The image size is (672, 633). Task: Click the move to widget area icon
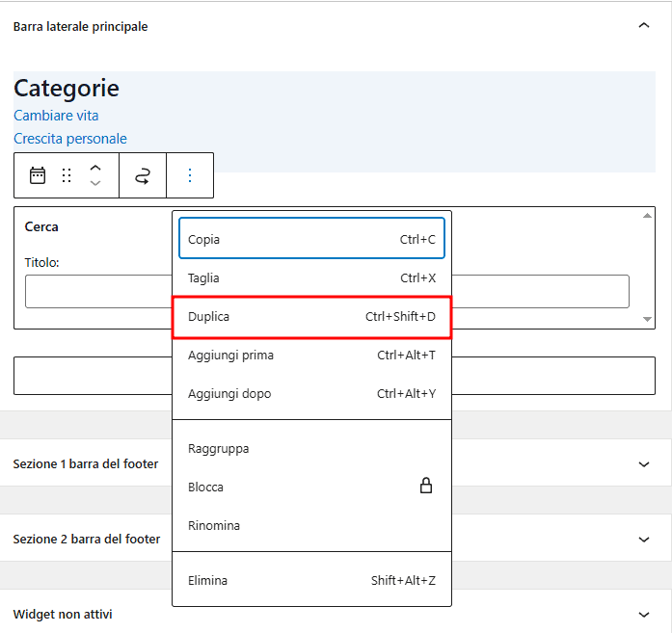(143, 175)
